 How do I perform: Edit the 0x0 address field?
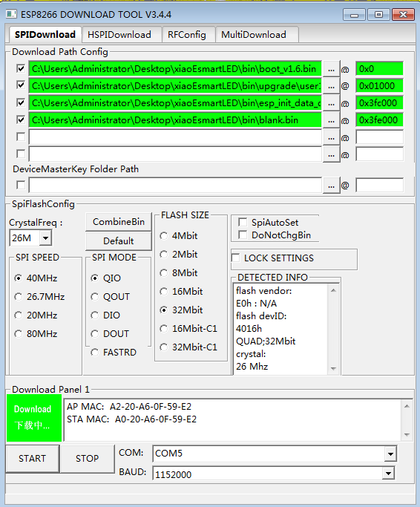(x=380, y=69)
